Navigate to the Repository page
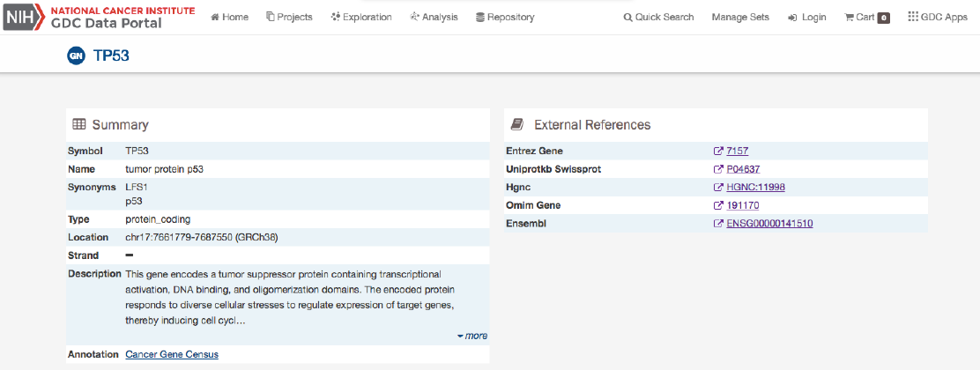980x370 pixels. tap(505, 18)
